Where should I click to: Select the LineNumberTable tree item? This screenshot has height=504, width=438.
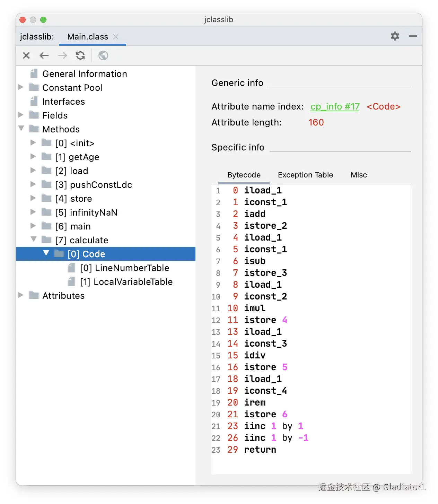[124, 268]
